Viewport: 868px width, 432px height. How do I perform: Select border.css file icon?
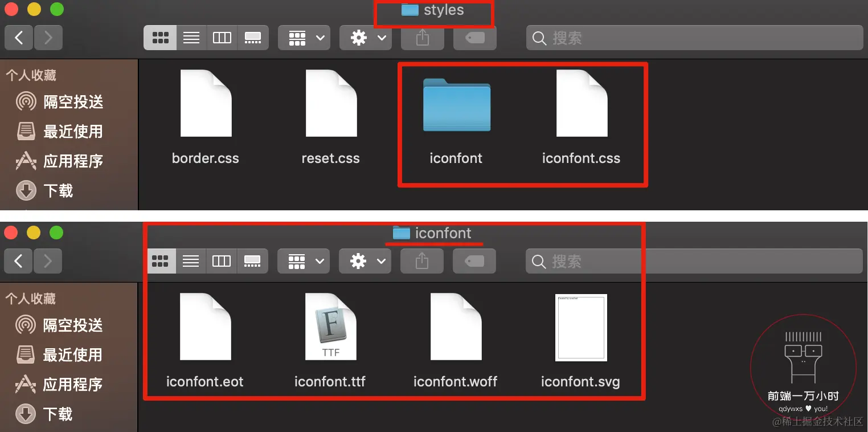pos(206,103)
